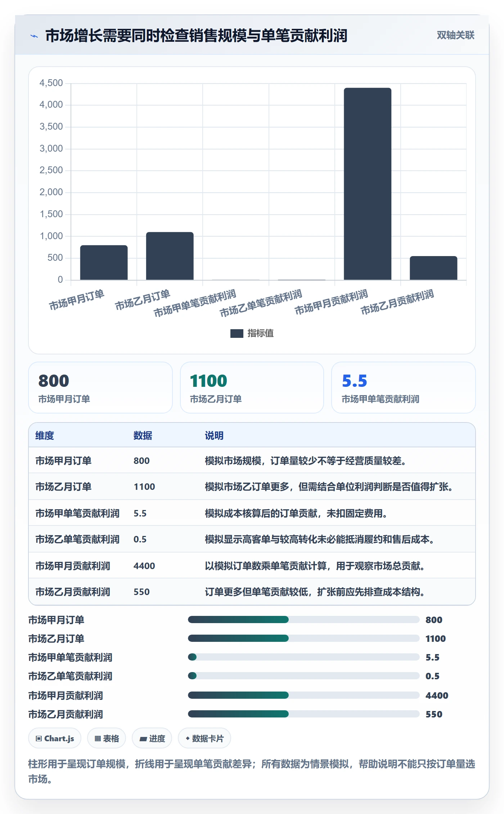
Task: Click the 市场乙月订单 progress bar
Action: 303,638
